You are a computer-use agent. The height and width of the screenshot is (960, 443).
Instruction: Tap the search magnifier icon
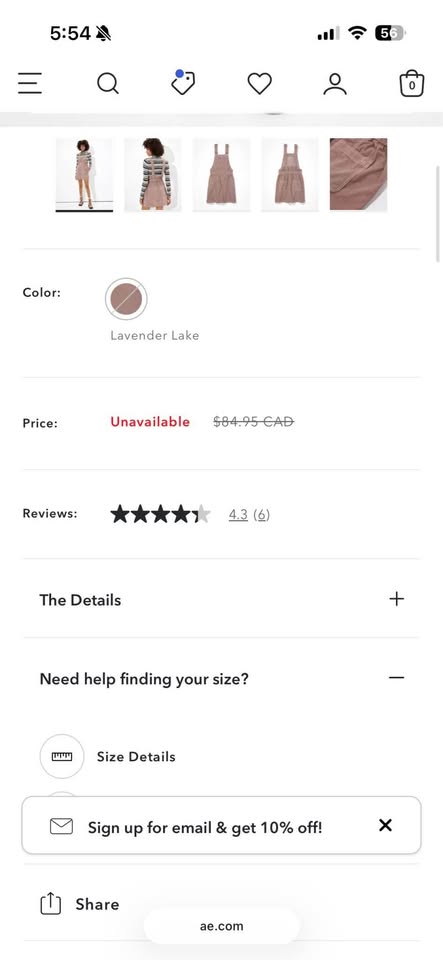(x=108, y=83)
